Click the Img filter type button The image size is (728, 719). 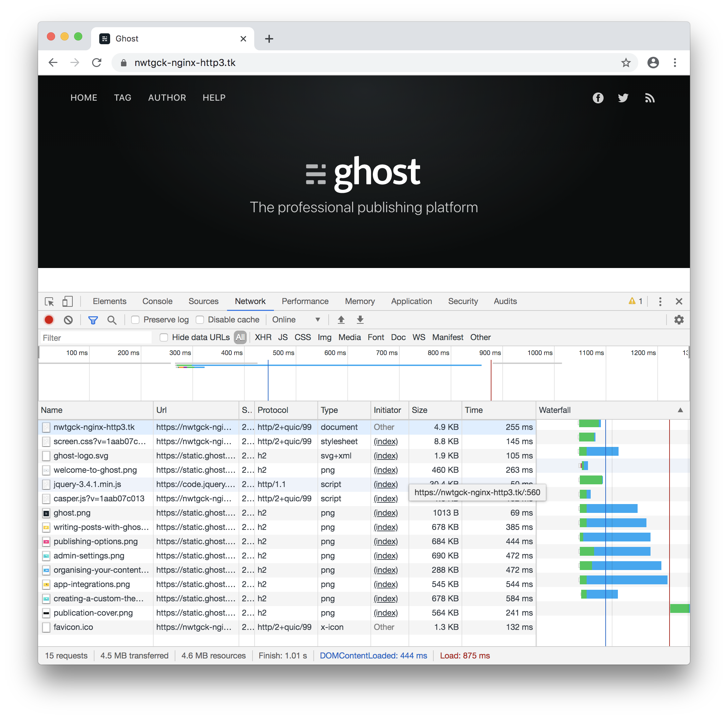tap(324, 337)
